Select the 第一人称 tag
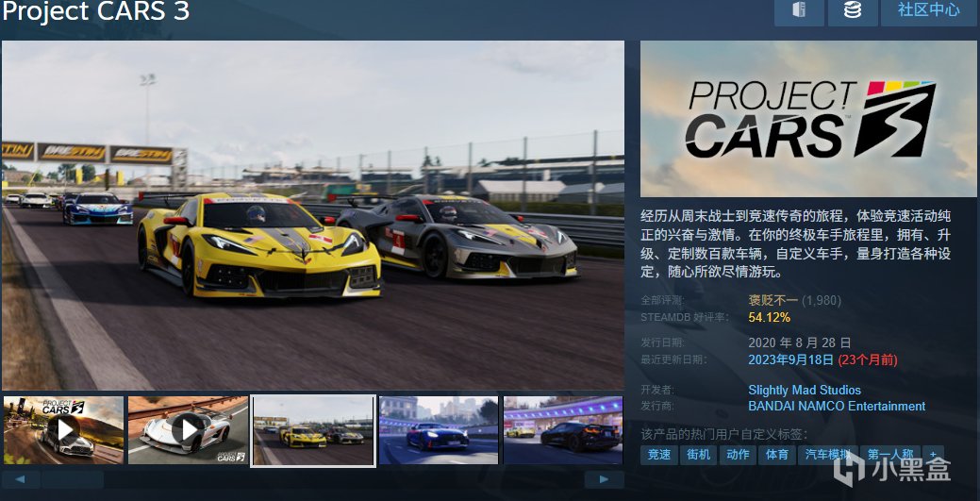980x501 pixels. pyautogui.click(x=890, y=455)
